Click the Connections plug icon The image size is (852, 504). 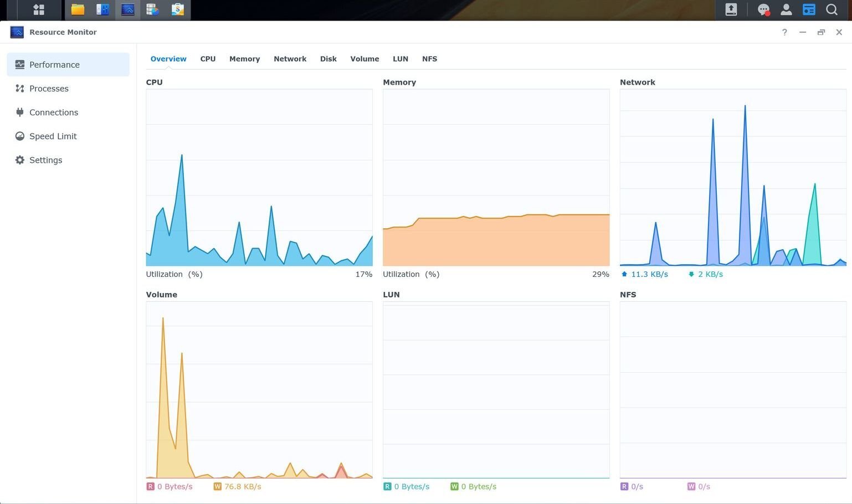click(20, 112)
